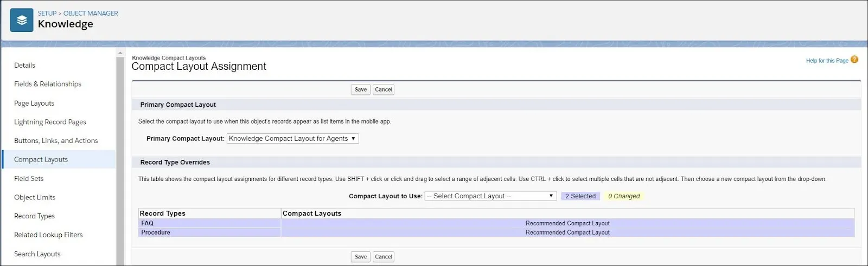Click the Compact Layouts column header

click(x=567, y=213)
